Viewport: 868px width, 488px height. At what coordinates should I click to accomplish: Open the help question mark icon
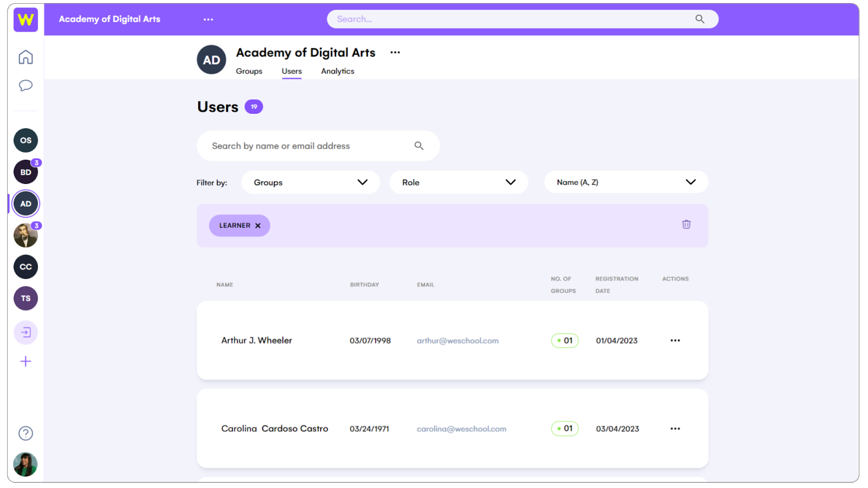pyautogui.click(x=25, y=433)
